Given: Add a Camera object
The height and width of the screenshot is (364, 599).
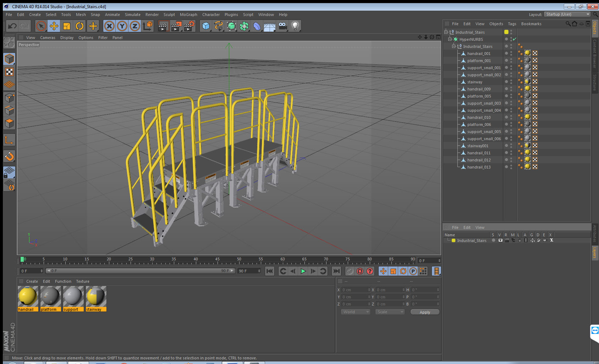Looking at the screenshot, I should coord(283,26).
